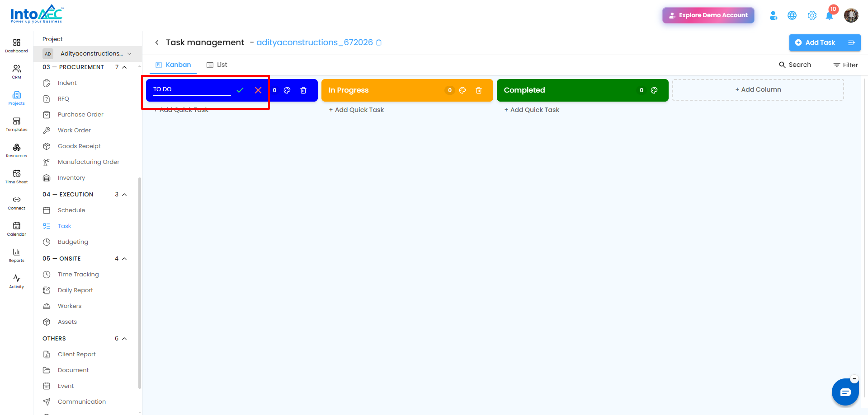Open the Time Sheet sidebar icon
The height and width of the screenshot is (415, 868).
(x=17, y=177)
